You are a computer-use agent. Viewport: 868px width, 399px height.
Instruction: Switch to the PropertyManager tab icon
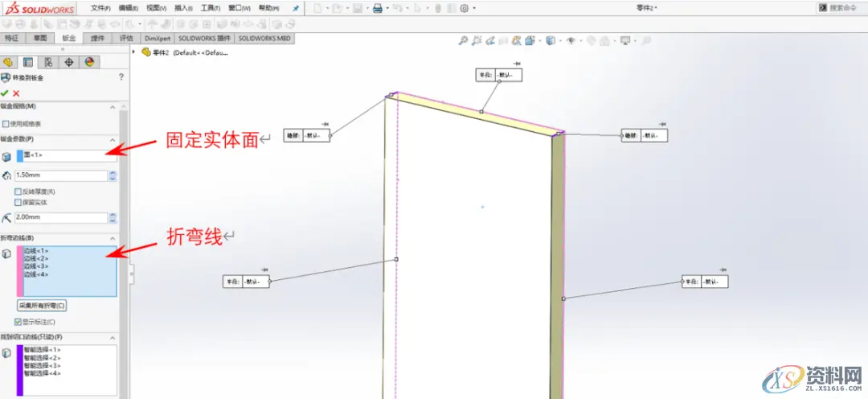(27, 62)
